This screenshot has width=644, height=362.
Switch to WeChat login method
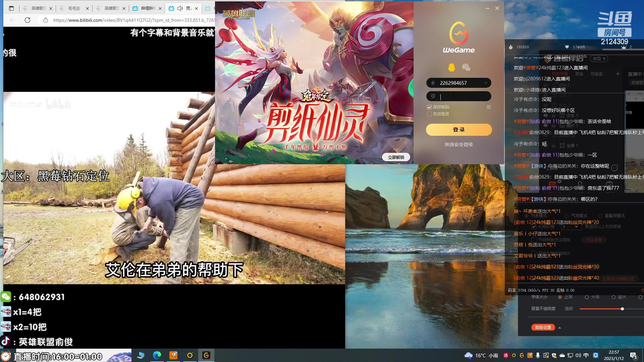(466, 67)
